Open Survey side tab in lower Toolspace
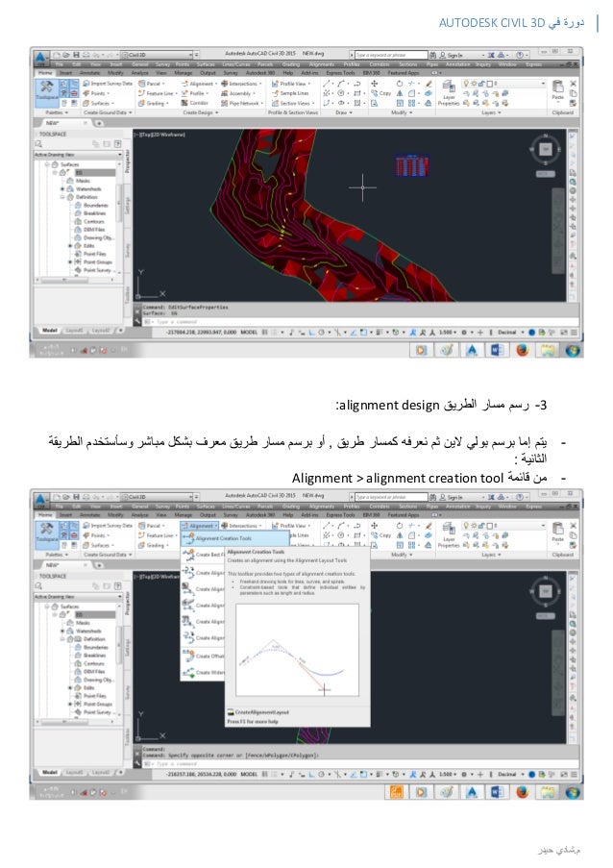Image resolution: width=613 pixels, height=868 pixels. coord(127,691)
